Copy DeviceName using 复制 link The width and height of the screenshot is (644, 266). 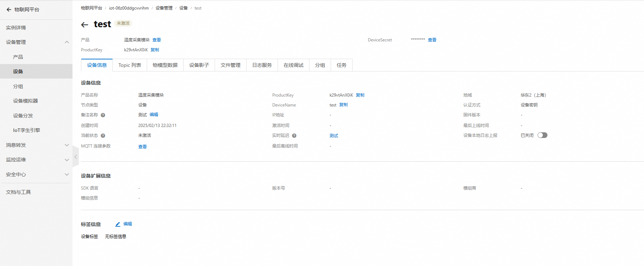click(343, 105)
